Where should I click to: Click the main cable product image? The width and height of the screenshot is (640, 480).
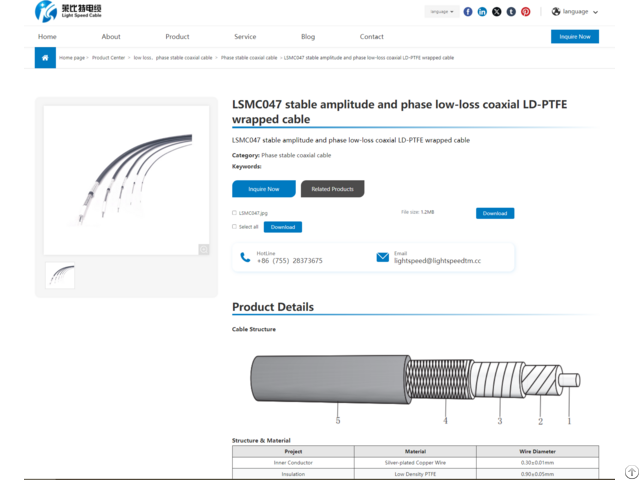click(x=127, y=180)
